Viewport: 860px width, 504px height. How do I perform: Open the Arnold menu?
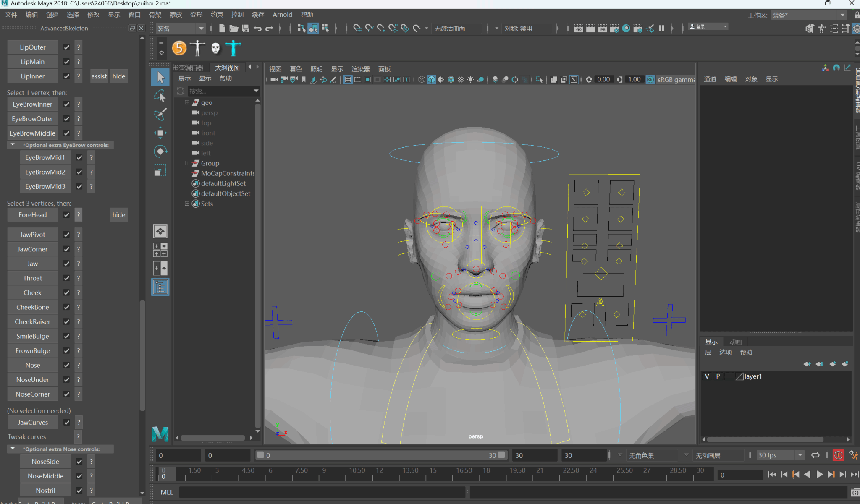pyautogui.click(x=282, y=15)
